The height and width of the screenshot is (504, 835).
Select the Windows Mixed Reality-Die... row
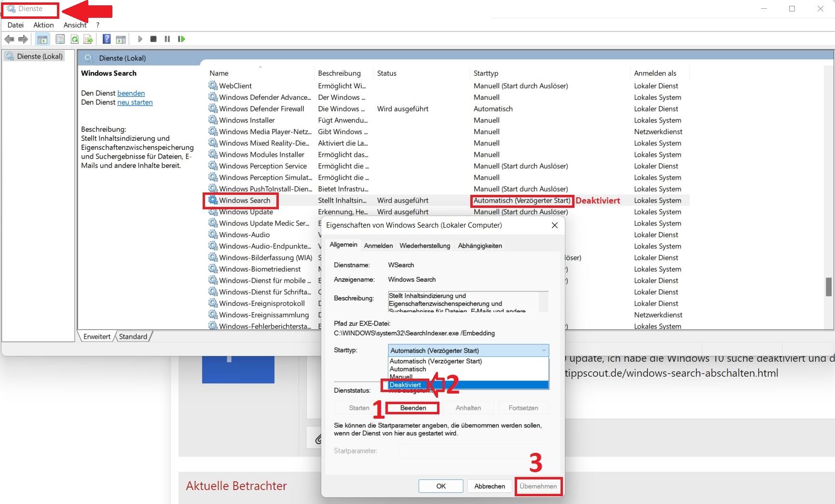click(x=448, y=143)
